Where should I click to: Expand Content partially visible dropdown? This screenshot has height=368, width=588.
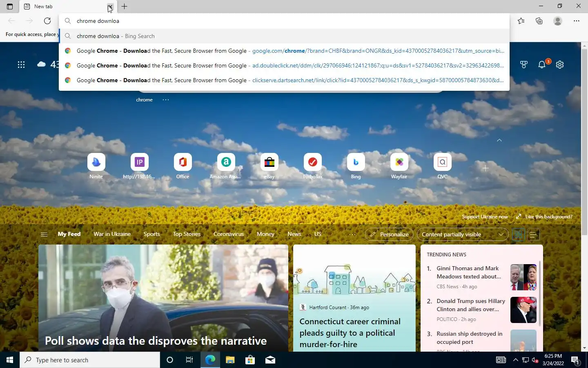coord(463,234)
